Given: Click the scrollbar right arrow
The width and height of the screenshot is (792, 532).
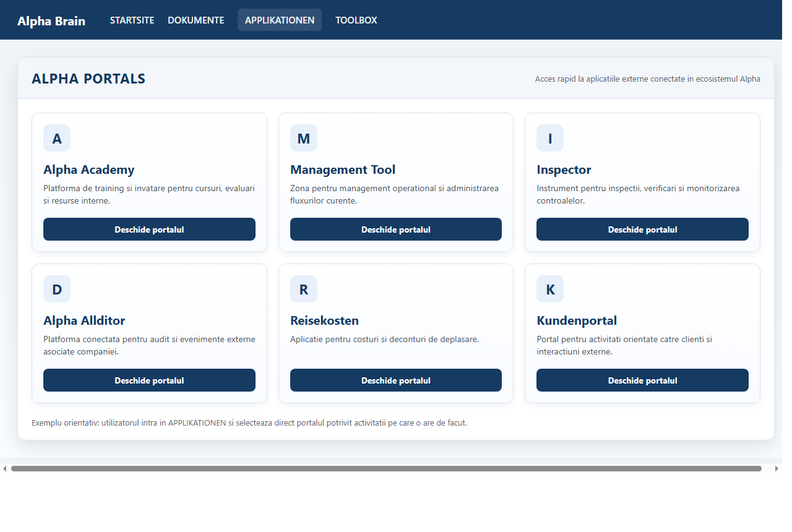Looking at the screenshot, I should coord(777,468).
